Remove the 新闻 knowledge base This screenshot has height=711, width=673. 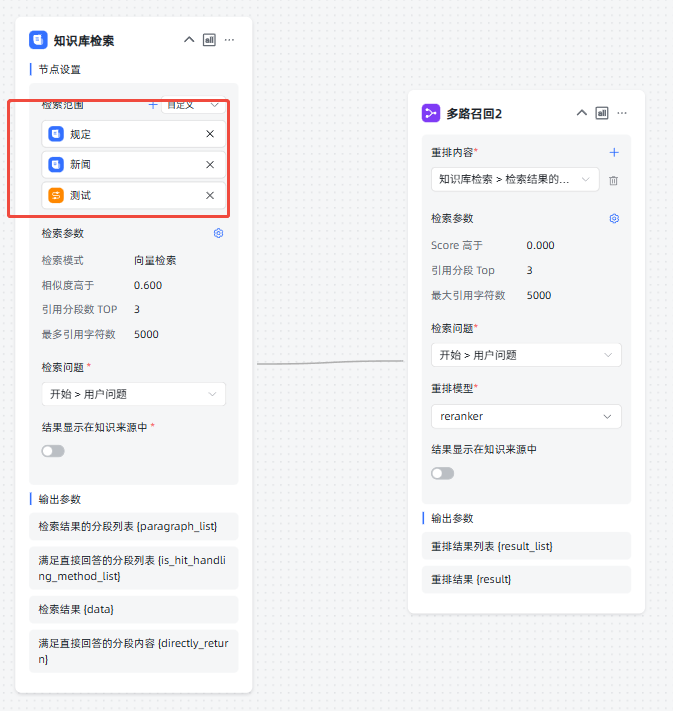[210, 164]
